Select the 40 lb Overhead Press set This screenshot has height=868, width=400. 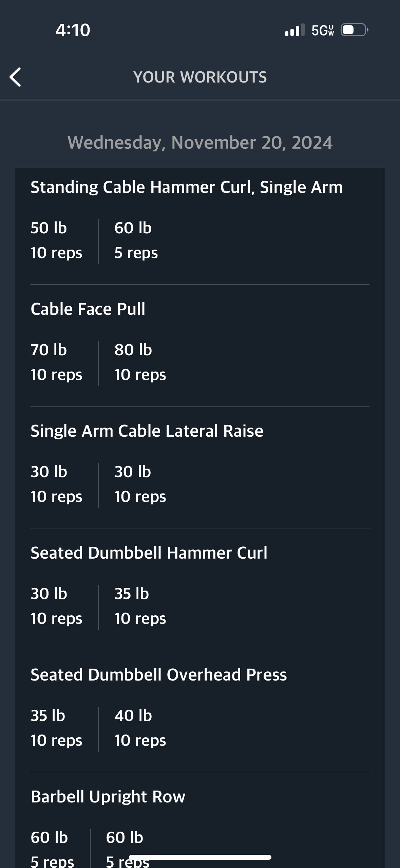140,728
